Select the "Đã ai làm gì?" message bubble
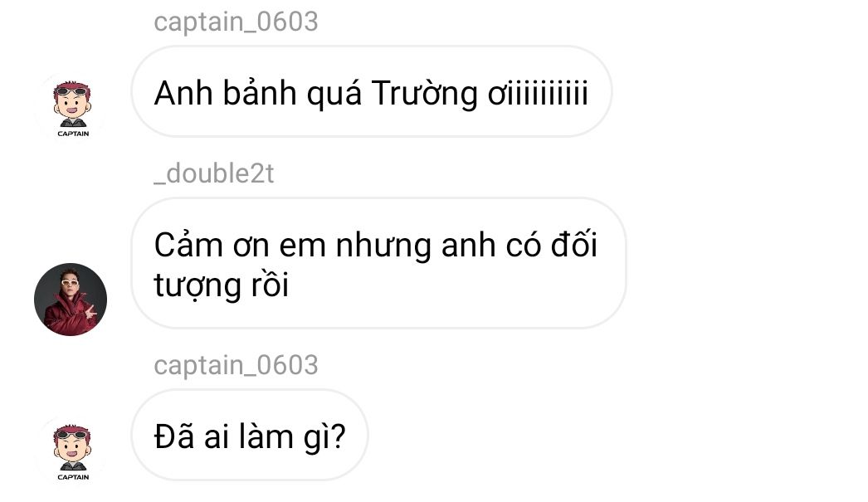 [250, 435]
